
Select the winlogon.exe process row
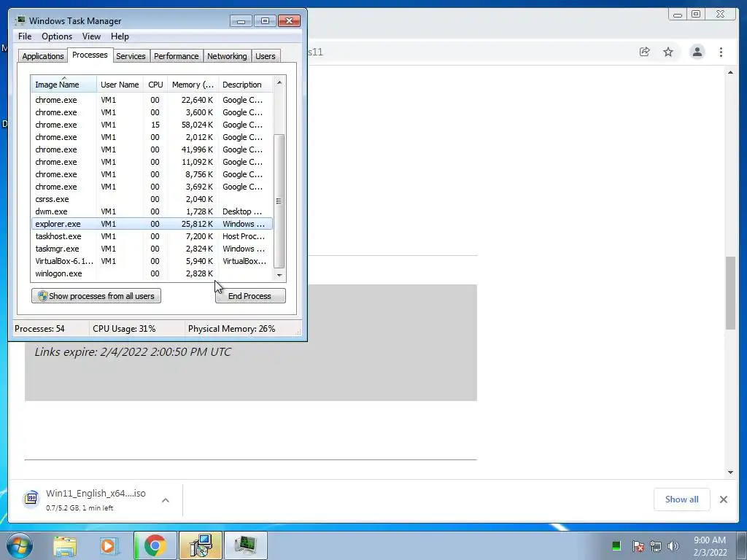point(152,273)
